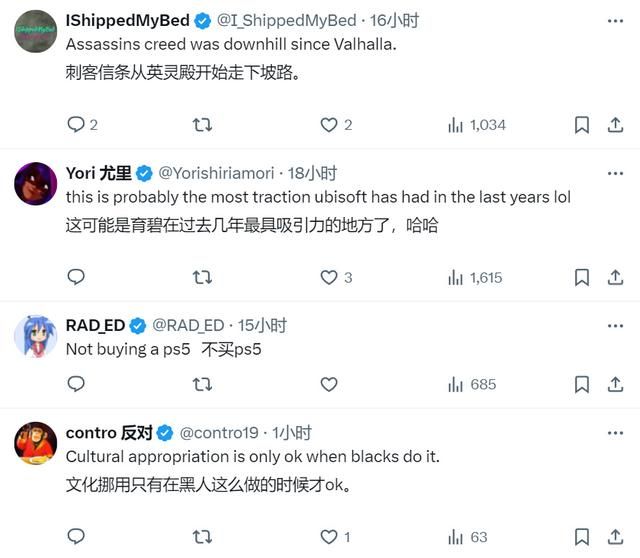Share IShippedMyBed's tweet
The height and width of the screenshot is (558, 640).
(614, 125)
